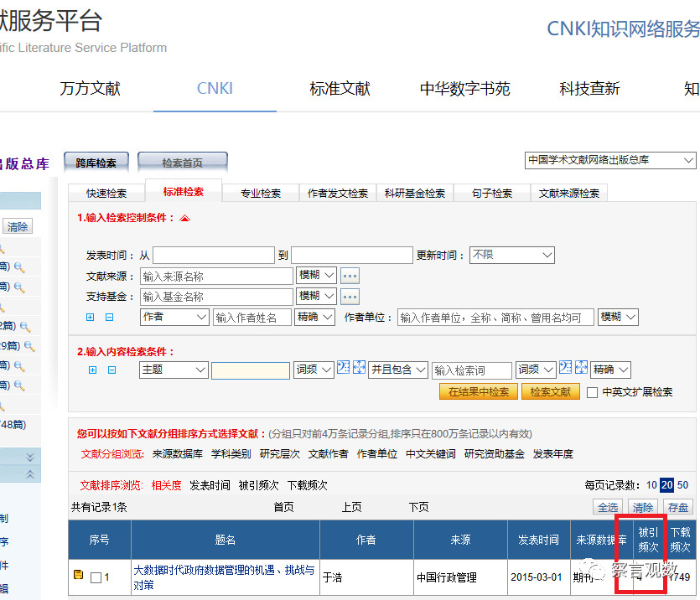Open the article 大数据时代政府数据管理的机遇、挑战与对策
This screenshot has height=600, width=700.
(x=224, y=577)
